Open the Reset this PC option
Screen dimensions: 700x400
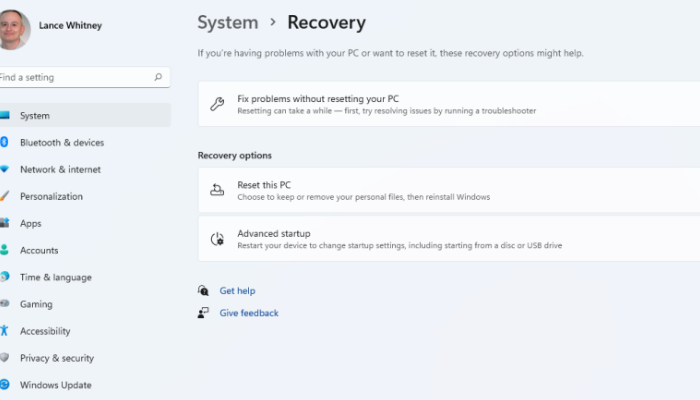click(x=449, y=190)
